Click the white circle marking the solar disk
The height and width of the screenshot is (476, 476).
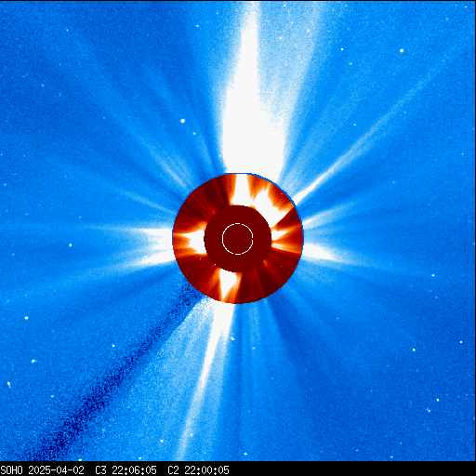pos(238,239)
